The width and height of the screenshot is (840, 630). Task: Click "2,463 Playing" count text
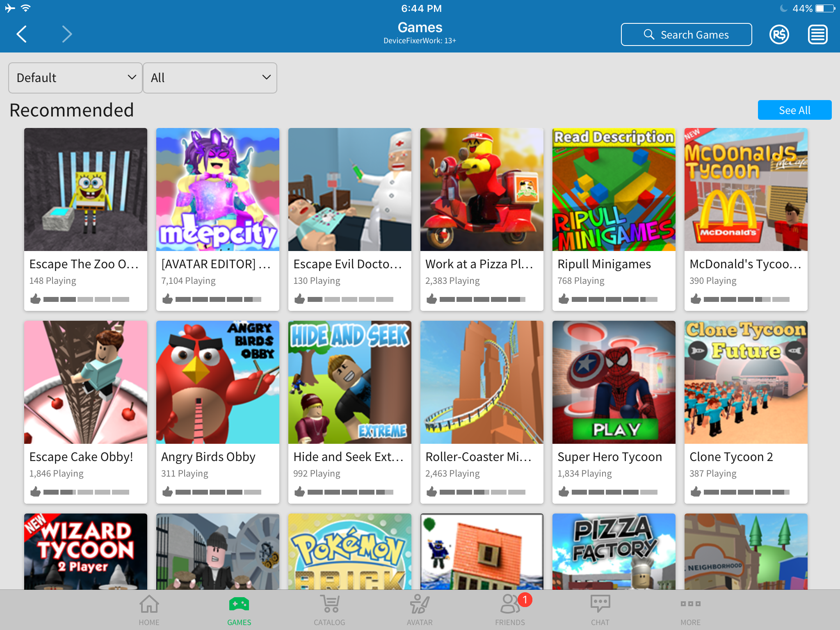tap(452, 474)
